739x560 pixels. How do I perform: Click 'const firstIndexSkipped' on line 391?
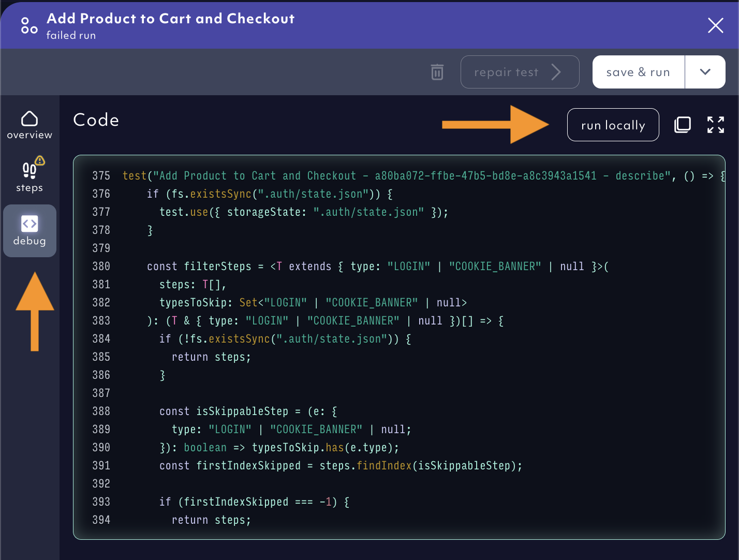pyautogui.click(x=230, y=466)
